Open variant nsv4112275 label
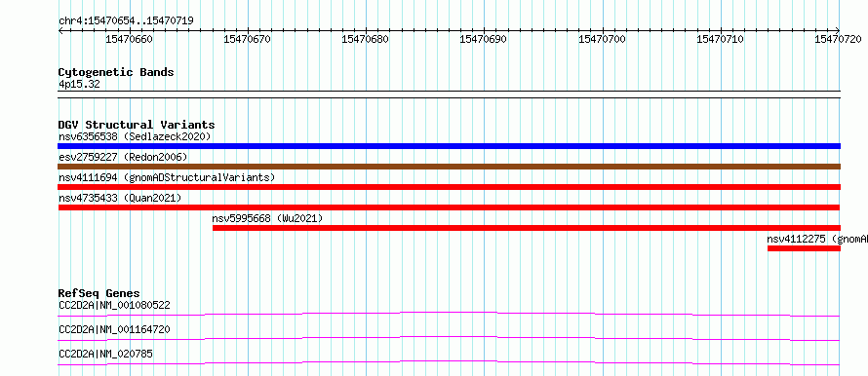This screenshot has height=376, width=868. click(x=817, y=239)
